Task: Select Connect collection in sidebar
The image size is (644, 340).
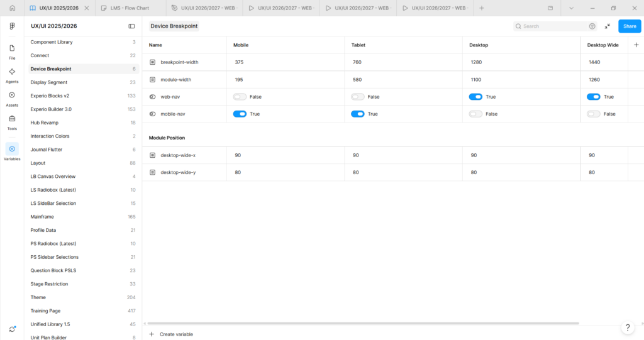Action: pyautogui.click(x=84, y=55)
